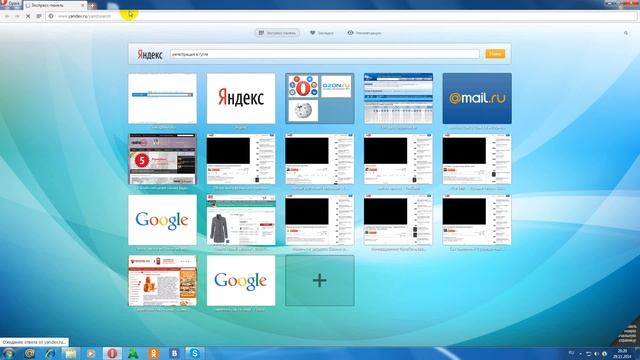
Task: Show hidden tray icons arrow
Action: pyautogui.click(x=580, y=353)
